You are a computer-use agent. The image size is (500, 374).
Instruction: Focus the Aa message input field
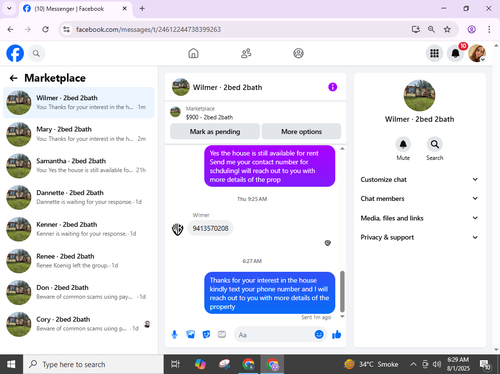[274, 335]
